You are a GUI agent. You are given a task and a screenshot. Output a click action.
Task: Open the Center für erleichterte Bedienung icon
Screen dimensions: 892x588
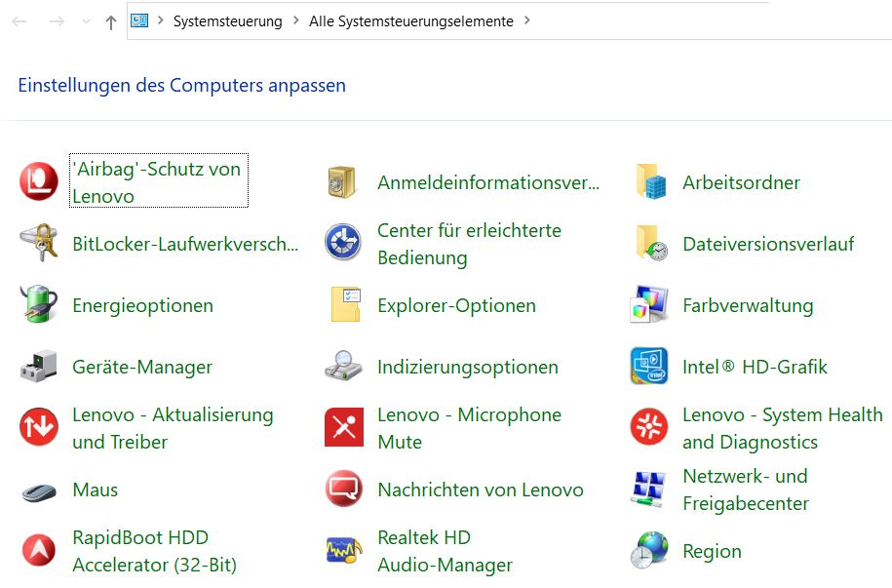tap(343, 243)
